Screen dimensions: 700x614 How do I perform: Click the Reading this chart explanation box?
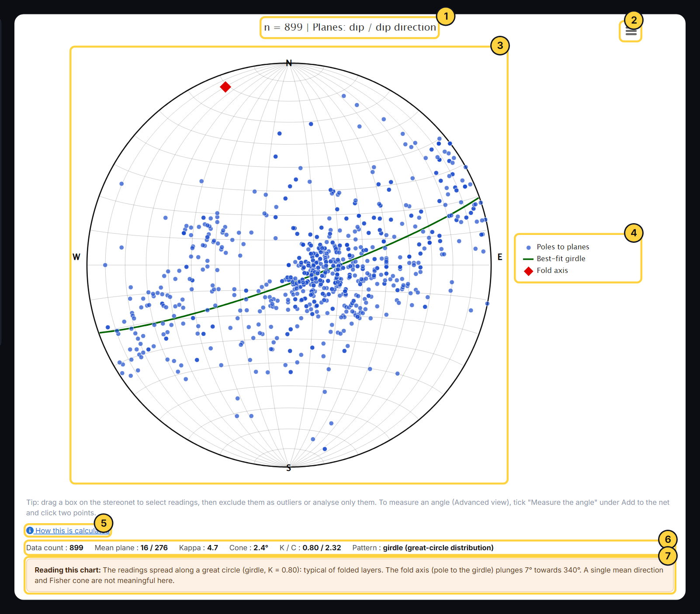(350, 575)
